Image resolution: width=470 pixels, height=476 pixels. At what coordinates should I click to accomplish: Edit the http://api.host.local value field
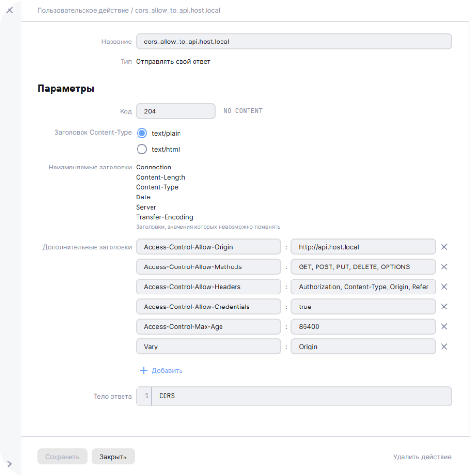pyautogui.click(x=363, y=247)
